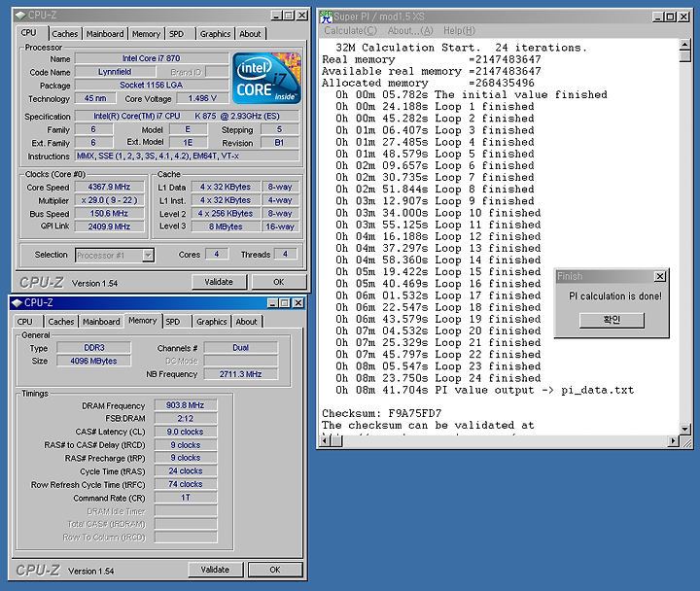Viewport: 700px width, 591px height.
Task: Open About tab in bottom CPU-Z window
Action: click(x=246, y=322)
